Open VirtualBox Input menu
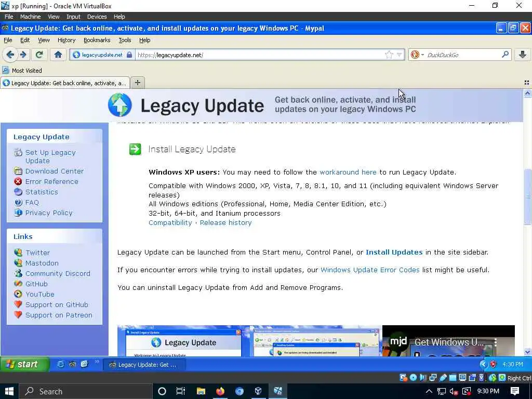Screen dimensions: 532x399 (x=73, y=16)
